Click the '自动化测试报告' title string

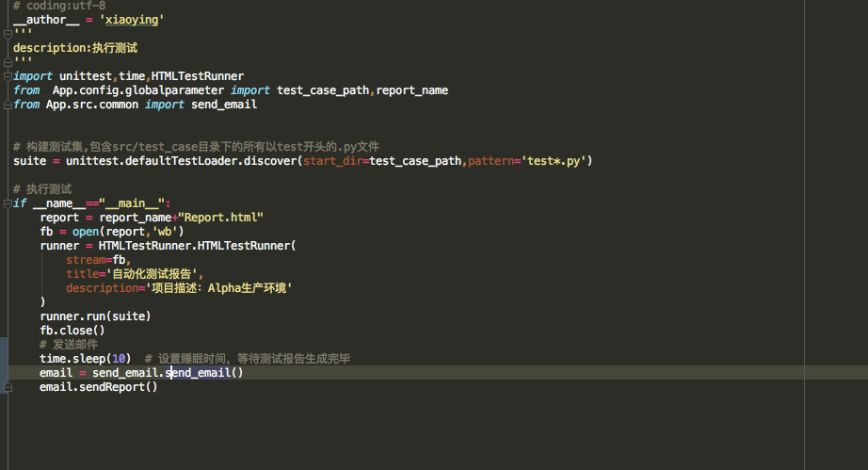tap(152, 274)
